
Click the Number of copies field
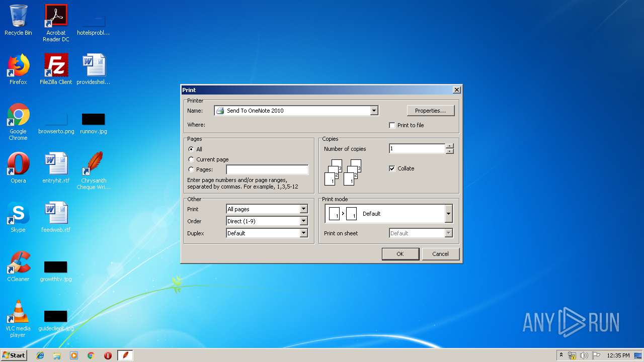click(x=418, y=149)
